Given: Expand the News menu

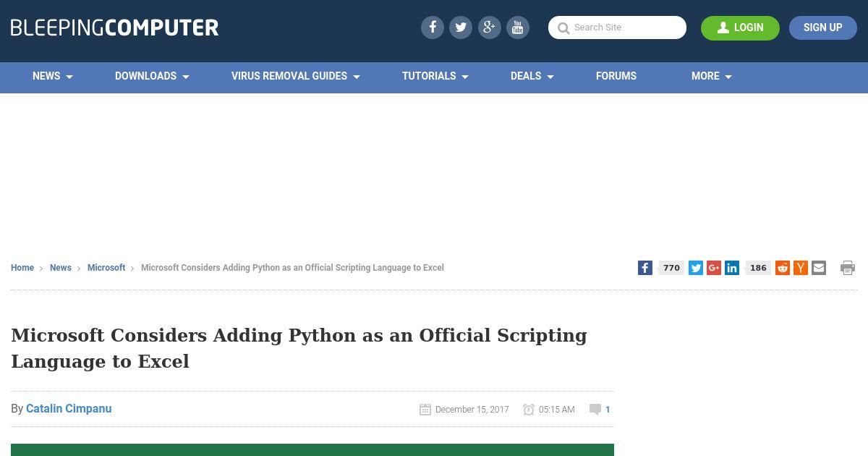Looking at the screenshot, I should (53, 76).
